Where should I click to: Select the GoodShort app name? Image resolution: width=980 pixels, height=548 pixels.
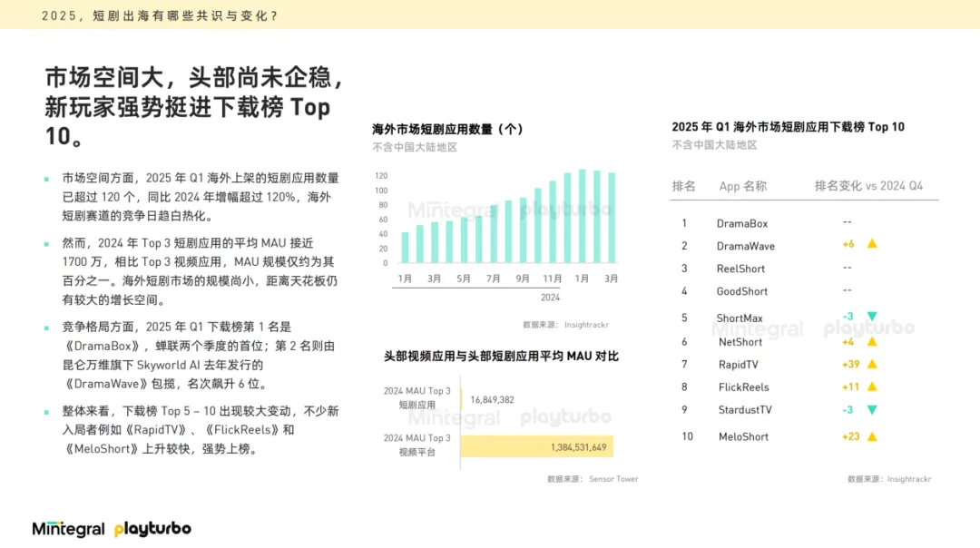click(x=742, y=291)
